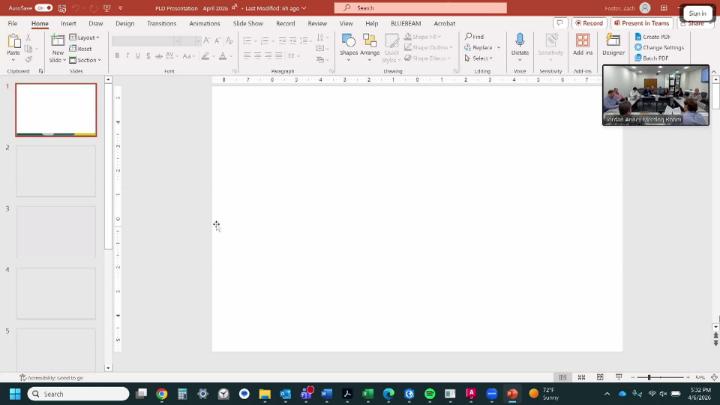The image size is (720, 405).
Task: Start Dictate microphone tool
Action: click(x=519, y=42)
